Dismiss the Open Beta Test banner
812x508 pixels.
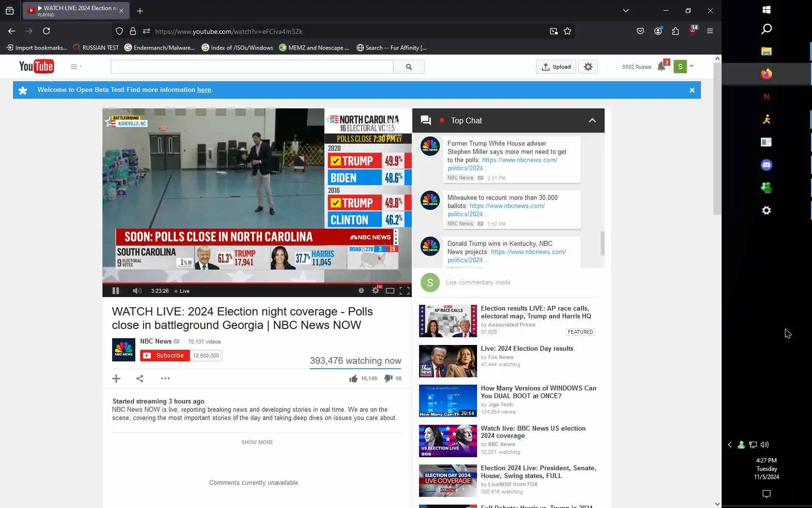tap(692, 90)
